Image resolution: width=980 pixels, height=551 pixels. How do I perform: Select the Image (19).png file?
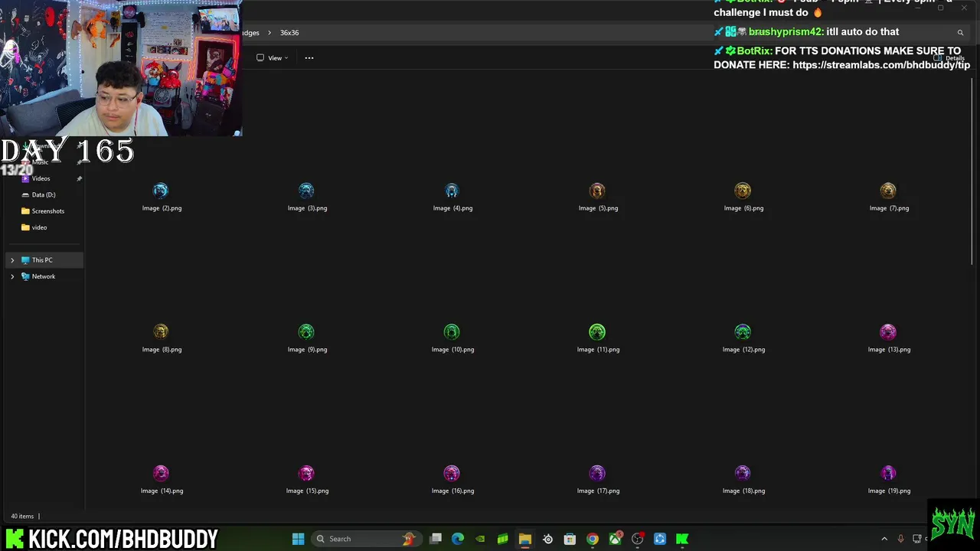pyautogui.click(x=889, y=481)
